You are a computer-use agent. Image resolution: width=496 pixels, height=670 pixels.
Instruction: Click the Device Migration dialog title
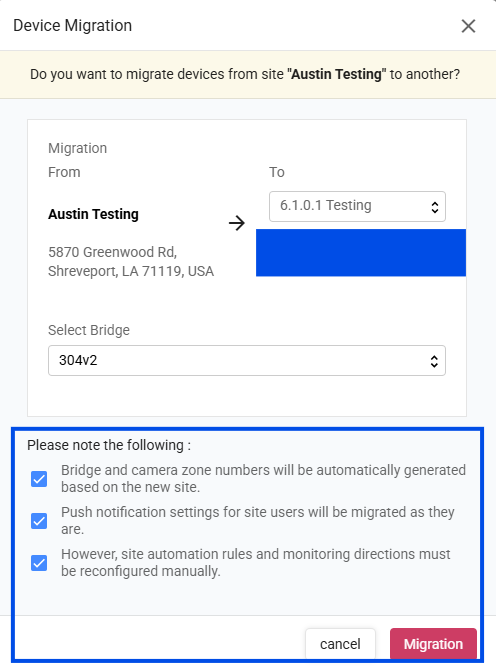[73, 26]
